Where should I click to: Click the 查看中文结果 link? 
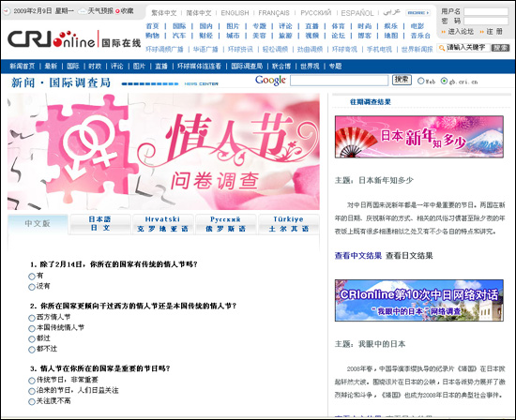358,256
